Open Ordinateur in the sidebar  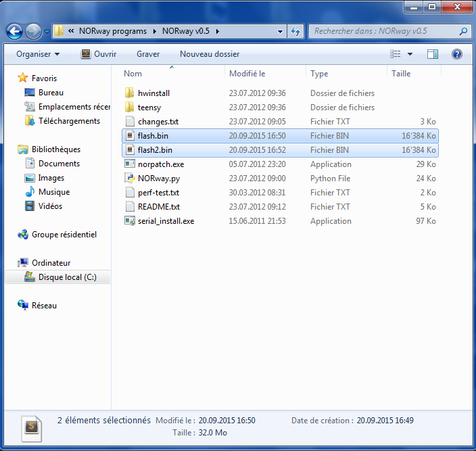[51, 263]
